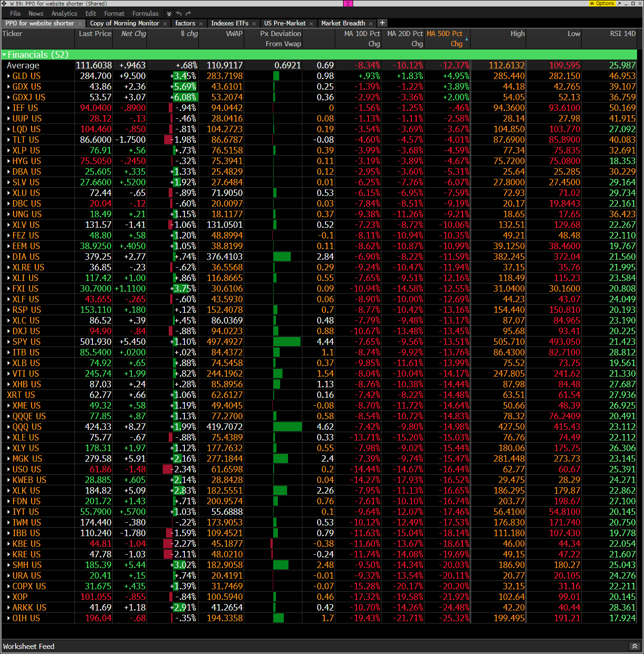This screenshot has width=644, height=654.
Task: Open the News menu
Action: point(36,13)
